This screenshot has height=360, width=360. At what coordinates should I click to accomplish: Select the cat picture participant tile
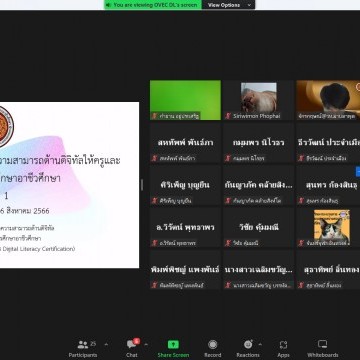[328, 227]
